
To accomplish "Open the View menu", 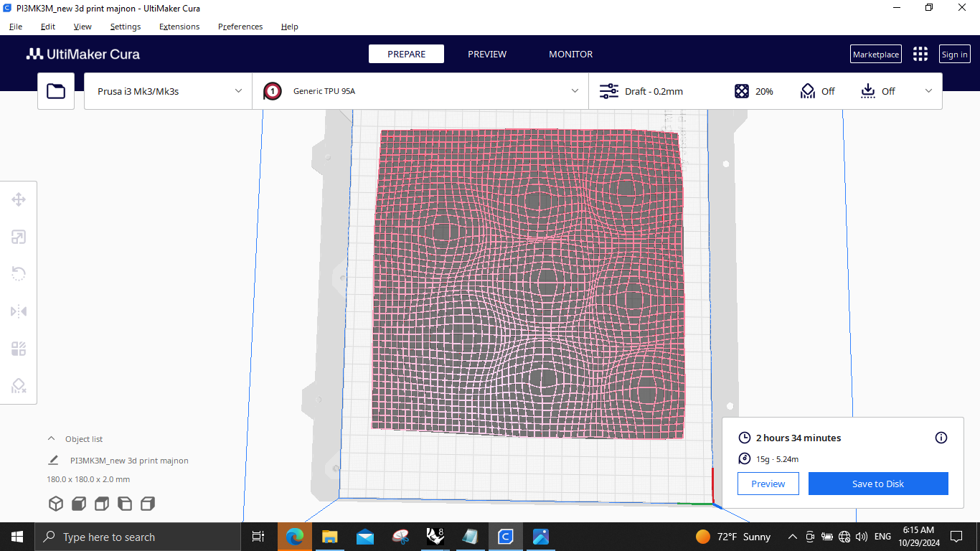I will pos(83,27).
